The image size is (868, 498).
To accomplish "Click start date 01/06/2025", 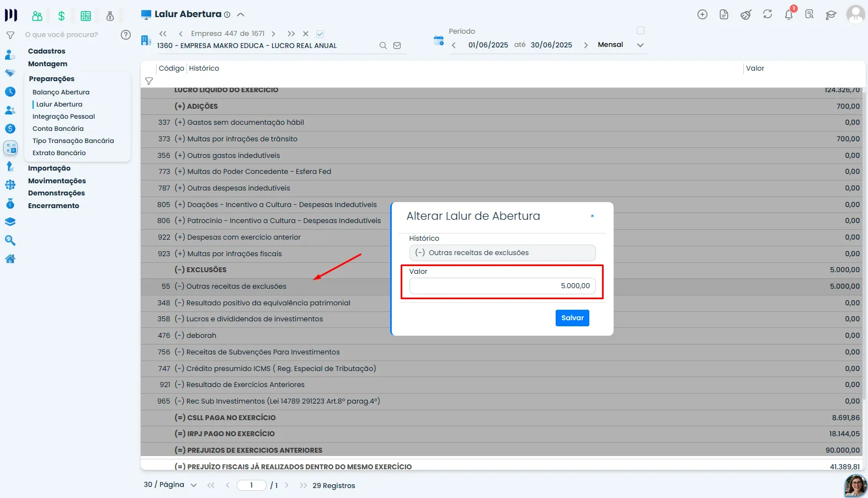I will pyautogui.click(x=488, y=45).
